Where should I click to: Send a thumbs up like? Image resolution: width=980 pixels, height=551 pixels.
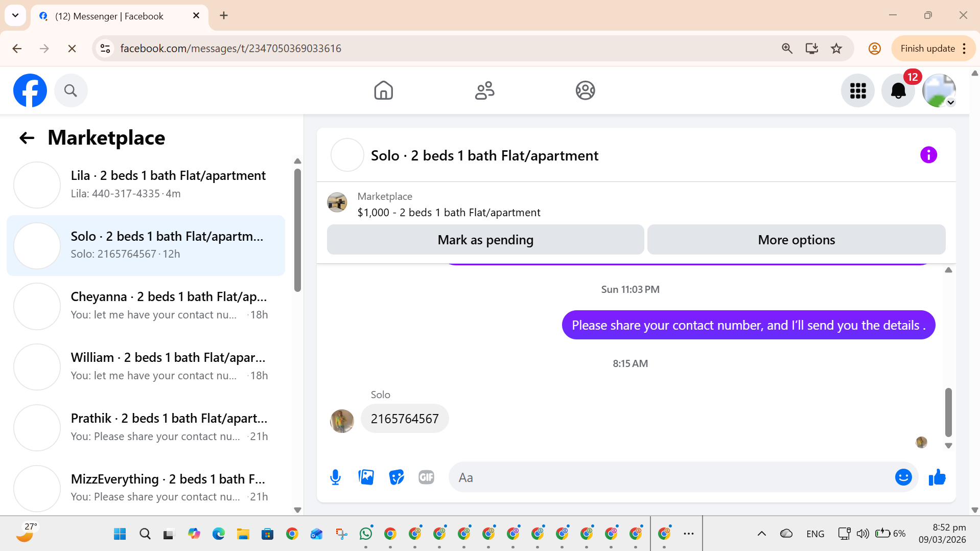[937, 477]
